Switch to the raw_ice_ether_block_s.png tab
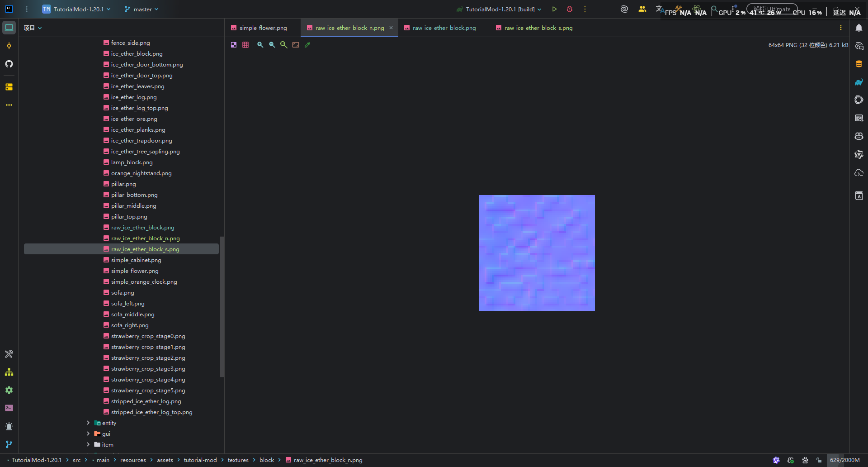The height and width of the screenshot is (467, 868). click(x=538, y=28)
